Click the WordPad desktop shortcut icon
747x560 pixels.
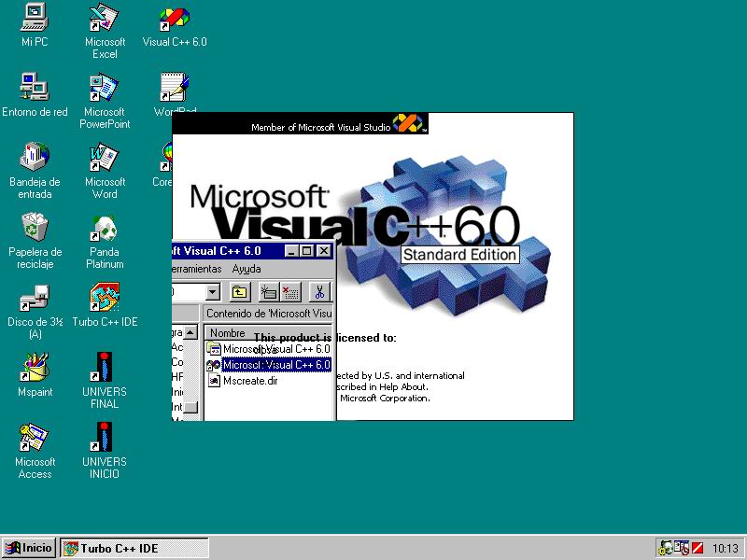[175, 87]
